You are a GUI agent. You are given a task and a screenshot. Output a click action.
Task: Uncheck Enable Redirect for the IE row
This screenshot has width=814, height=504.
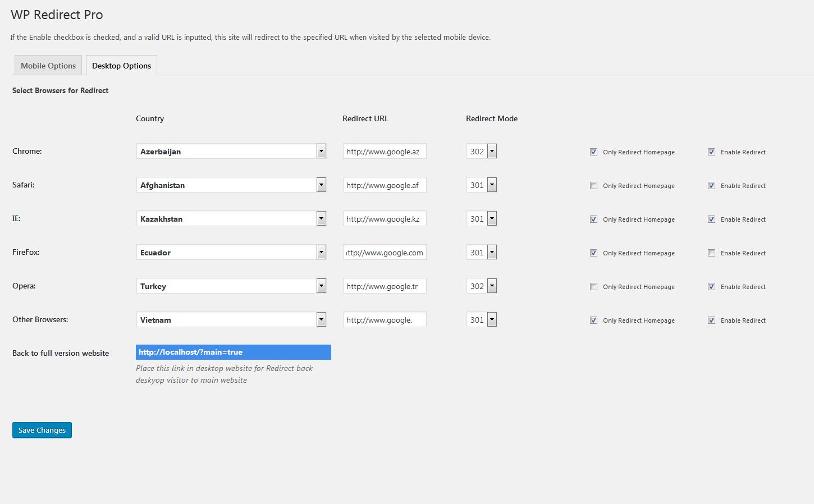[x=711, y=219]
